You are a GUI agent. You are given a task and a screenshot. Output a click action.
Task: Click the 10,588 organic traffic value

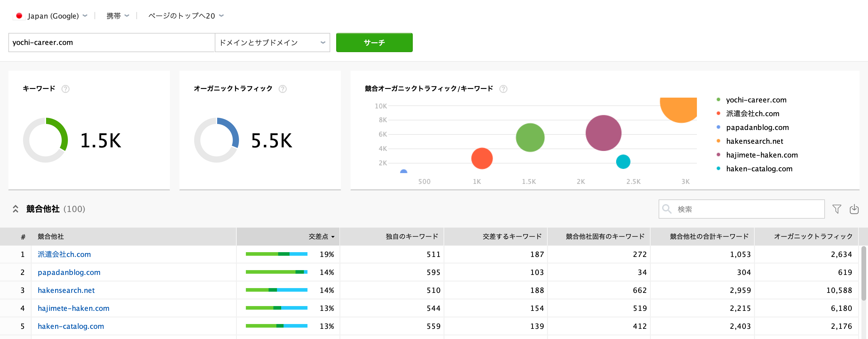pos(839,290)
